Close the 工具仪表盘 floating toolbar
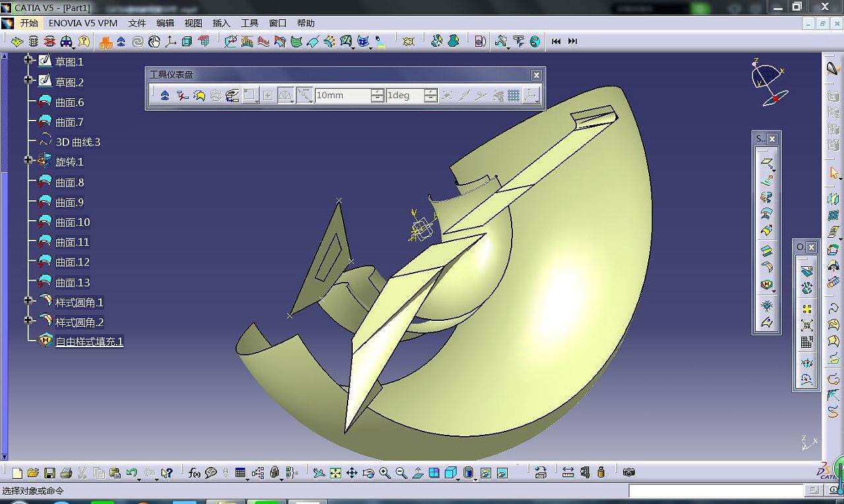Image resolution: width=844 pixels, height=504 pixels. coord(537,75)
